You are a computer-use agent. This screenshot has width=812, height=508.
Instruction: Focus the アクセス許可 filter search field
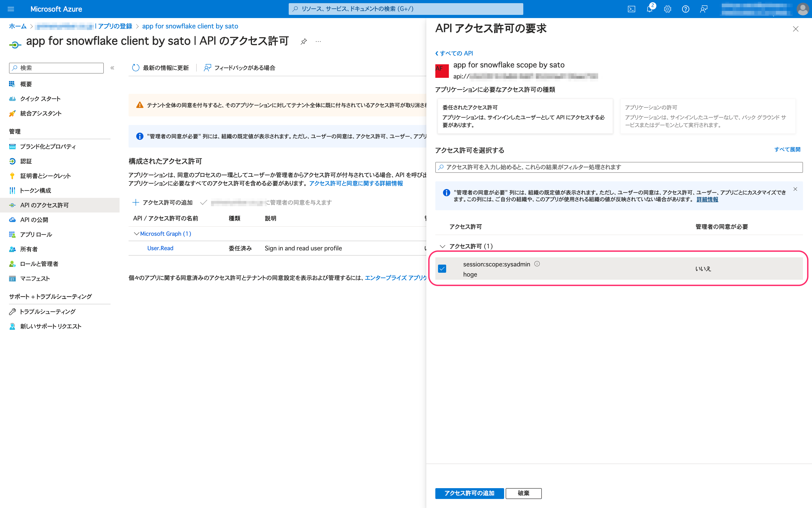click(619, 167)
